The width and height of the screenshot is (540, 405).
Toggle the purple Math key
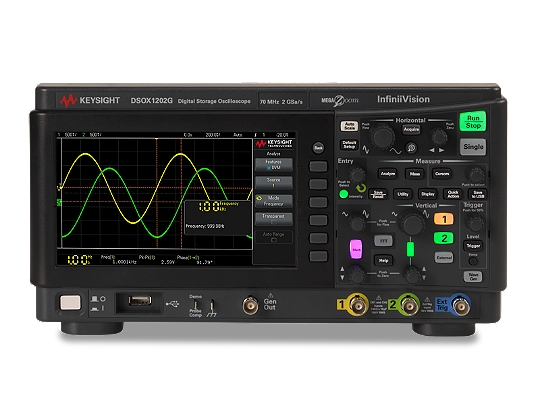356,249
